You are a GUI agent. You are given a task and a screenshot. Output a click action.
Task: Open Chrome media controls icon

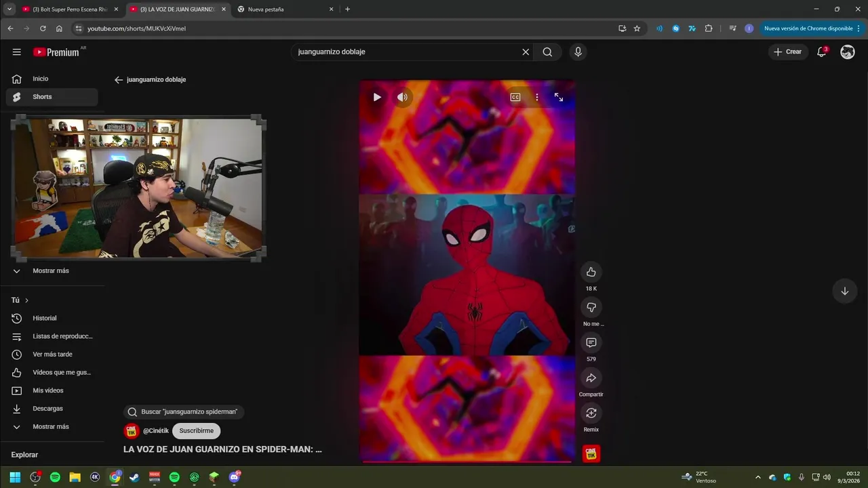[732, 28]
